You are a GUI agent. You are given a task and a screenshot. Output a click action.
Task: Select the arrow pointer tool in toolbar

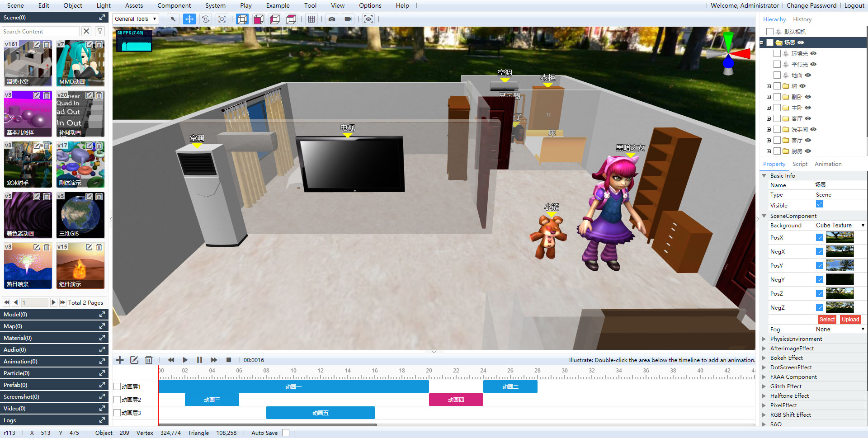tap(173, 19)
